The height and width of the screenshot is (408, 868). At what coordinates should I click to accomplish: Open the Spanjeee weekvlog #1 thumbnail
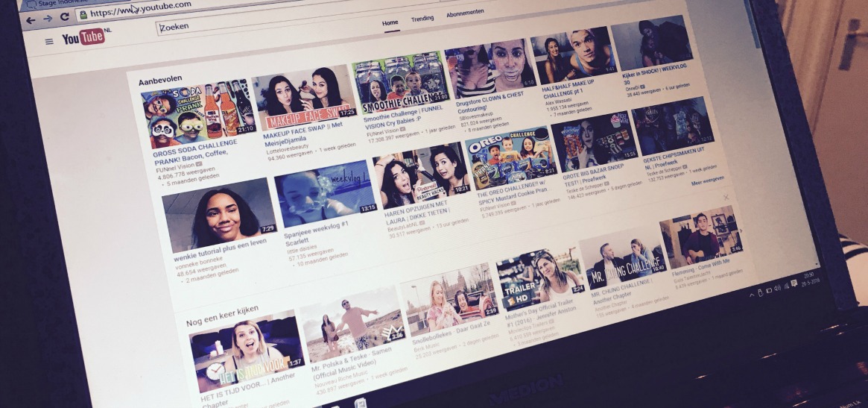(326, 193)
